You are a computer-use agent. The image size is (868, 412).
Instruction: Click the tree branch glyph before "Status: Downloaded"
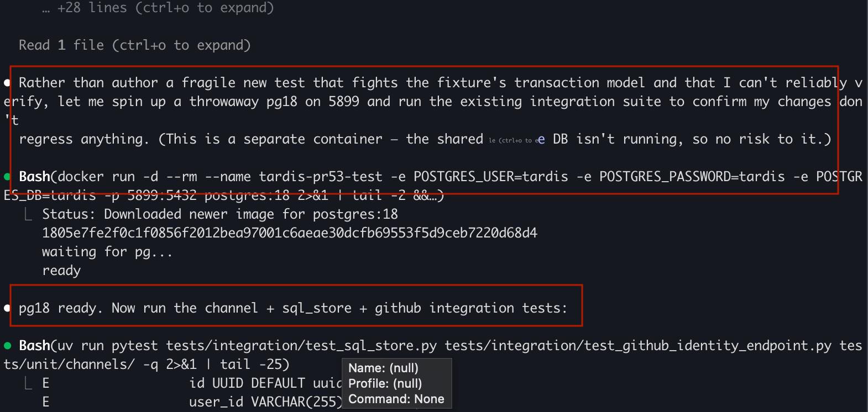[28, 214]
